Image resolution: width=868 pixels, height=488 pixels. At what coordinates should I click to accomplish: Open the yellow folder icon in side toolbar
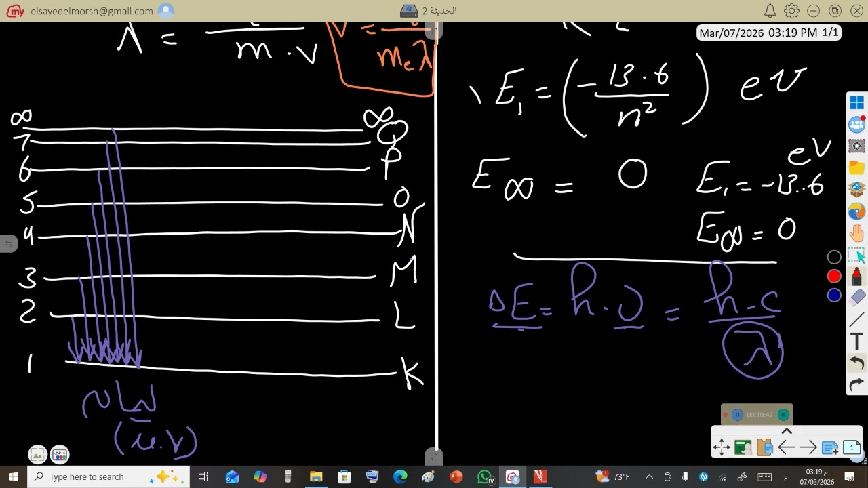point(856,167)
